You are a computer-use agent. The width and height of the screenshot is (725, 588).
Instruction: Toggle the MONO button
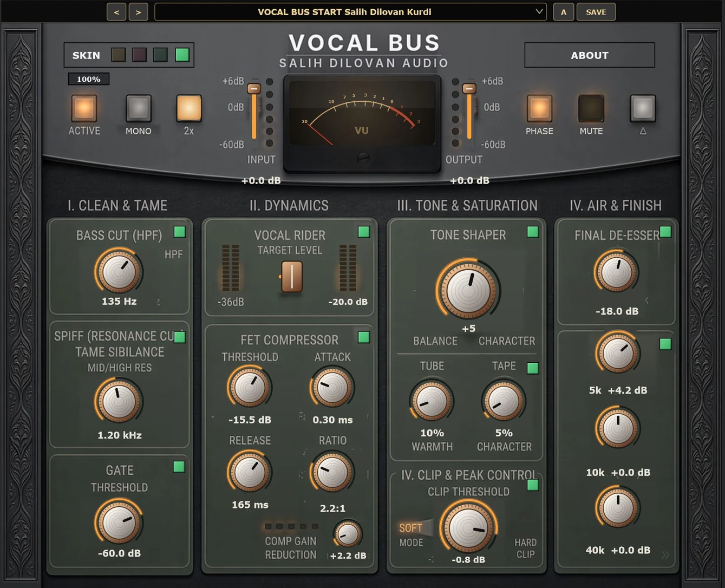[x=139, y=108]
